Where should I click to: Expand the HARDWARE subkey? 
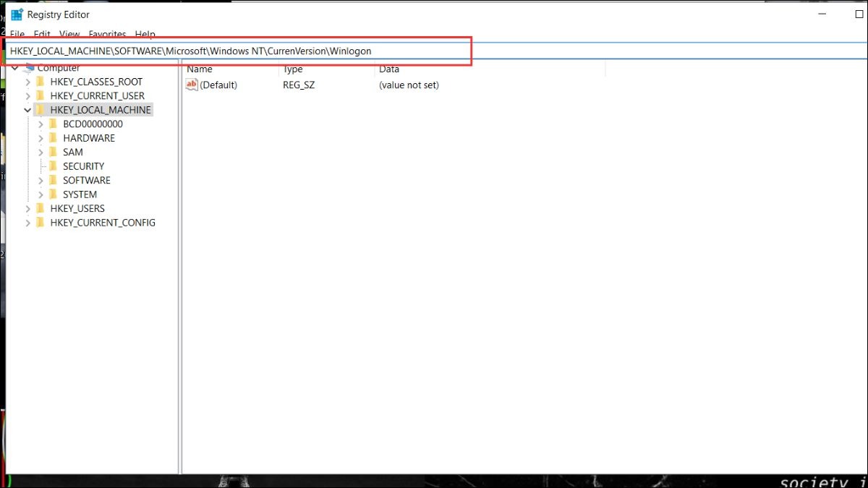41,138
